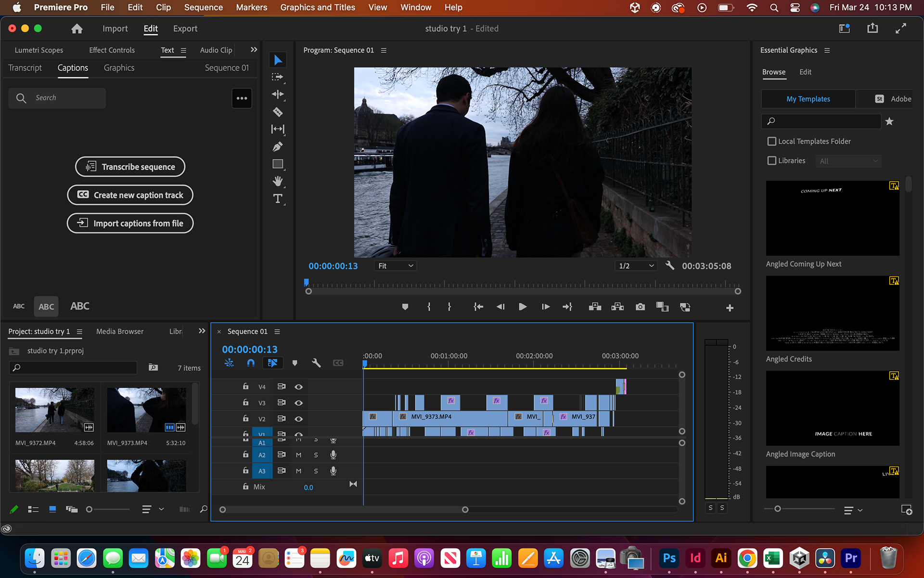Viewport: 924px width, 578px height.
Task: Click Create new caption track
Action: click(130, 195)
